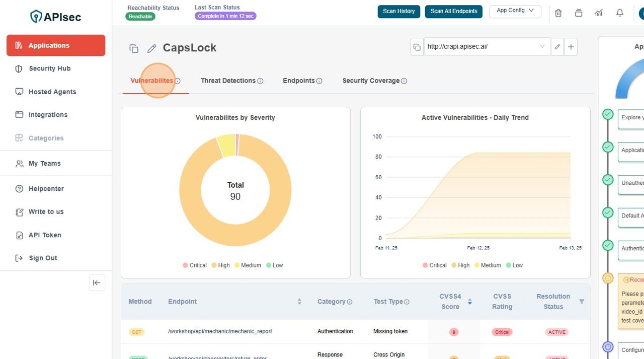Copy the CapsLock application name
Image resolution: width=644 pixels, height=359 pixels.
click(x=134, y=48)
